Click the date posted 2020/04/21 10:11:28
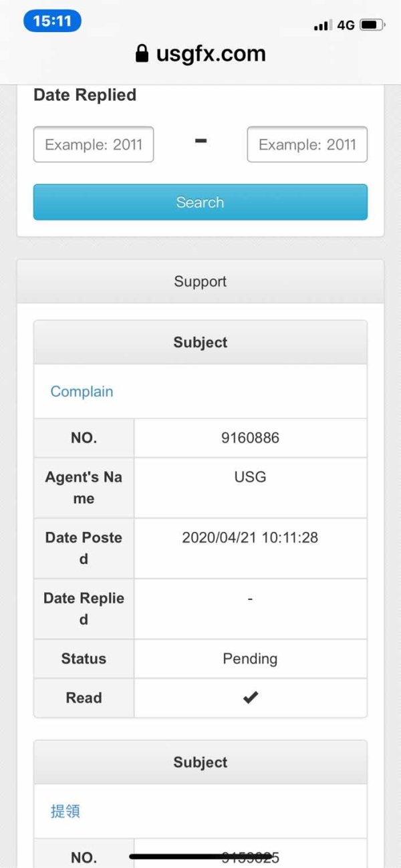 250,537
